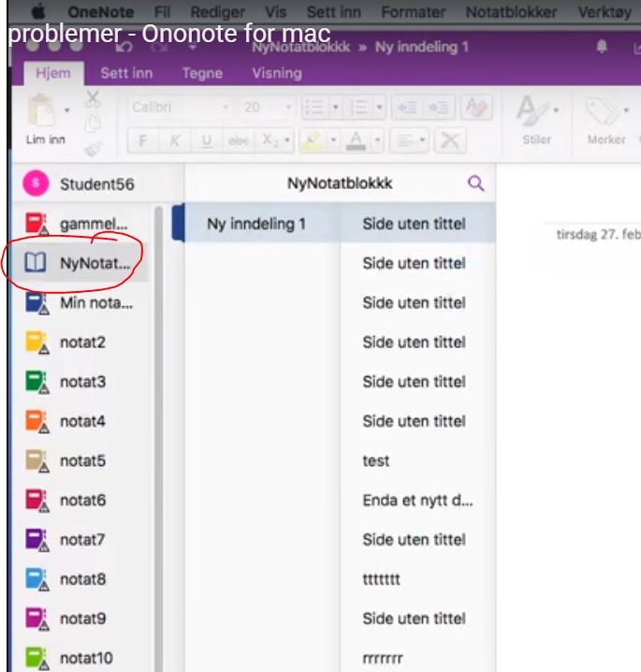Click the notification bell icon
This screenshot has width=641, height=672.
click(602, 46)
